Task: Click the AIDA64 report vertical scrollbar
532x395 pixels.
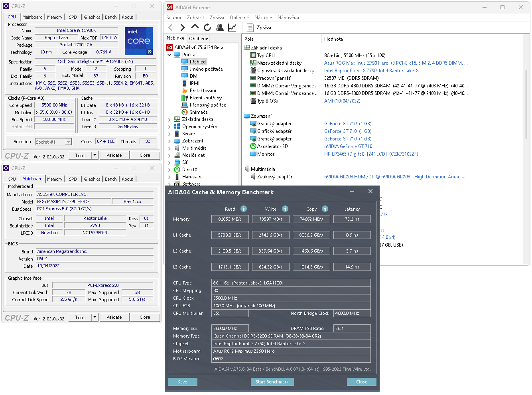Action: [526, 104]
